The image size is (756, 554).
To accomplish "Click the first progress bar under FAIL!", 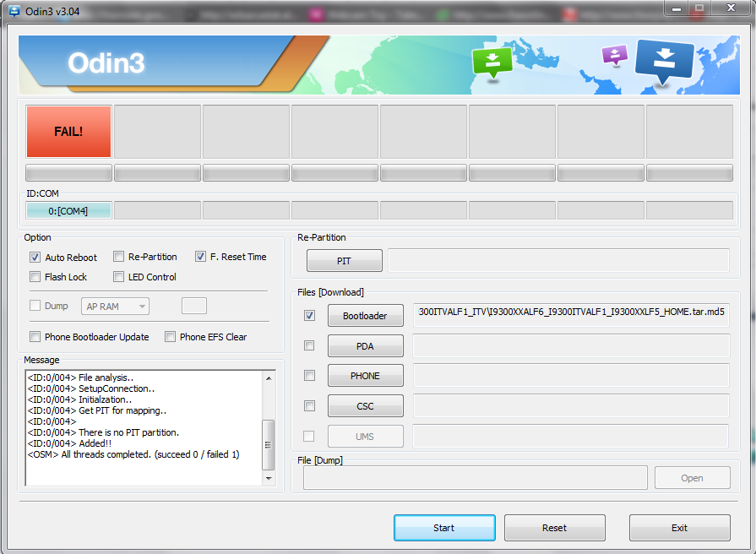I will point(68,173).
